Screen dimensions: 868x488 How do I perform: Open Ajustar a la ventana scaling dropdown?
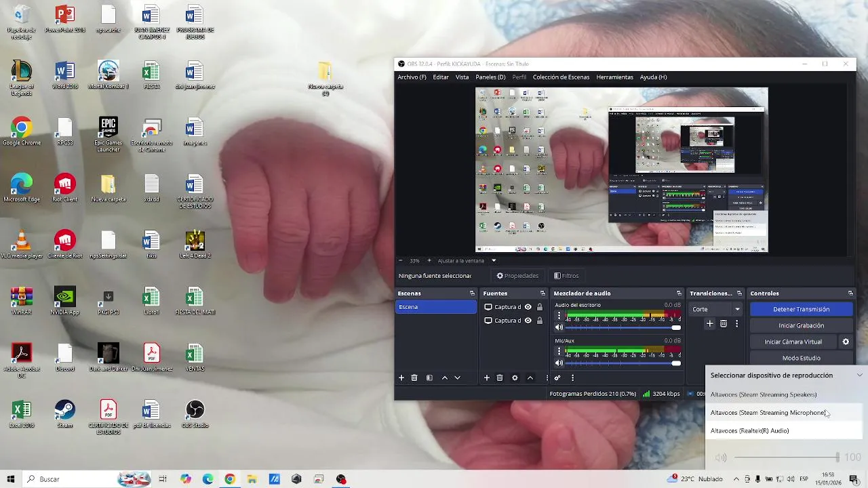pos(467,260)
